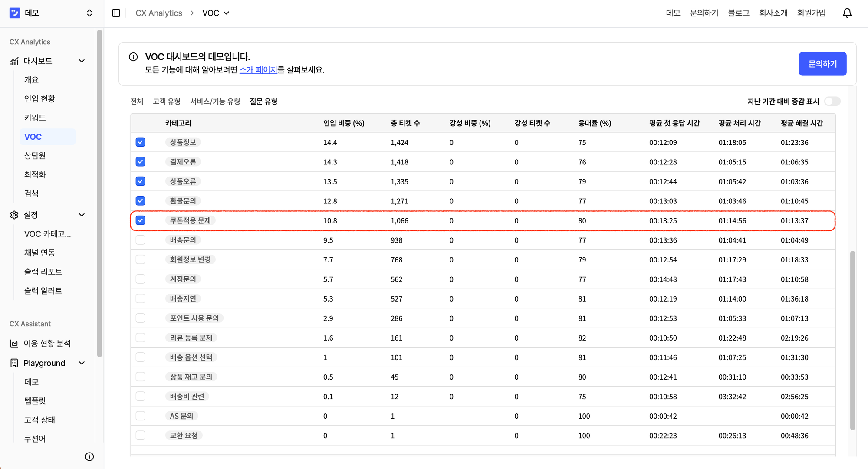Screen dimensions: 868x469
Task: Open the 소개 페이지 link
Action: point(258,70)
